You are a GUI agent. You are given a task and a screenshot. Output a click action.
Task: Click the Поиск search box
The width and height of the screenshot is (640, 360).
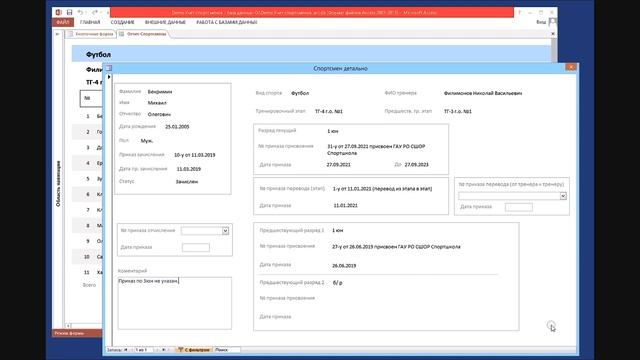227,350
